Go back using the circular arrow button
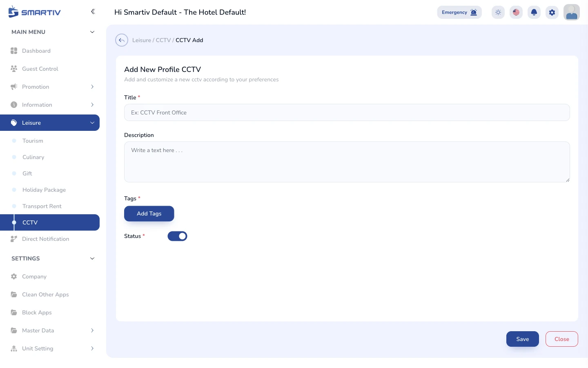This screenshot has width=588, height=368. pyautogui.click(x=122, y=40)
